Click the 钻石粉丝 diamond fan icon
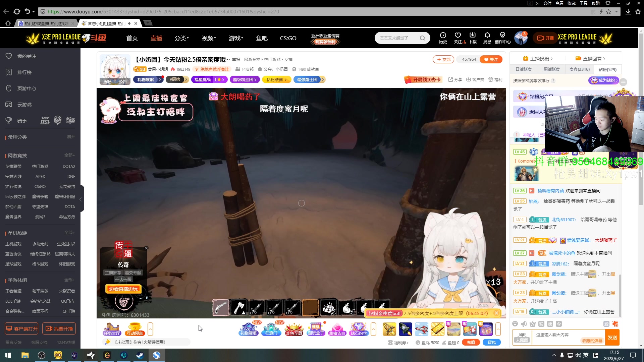The width and height of the screenshot is (644, 362). [359, 329]
